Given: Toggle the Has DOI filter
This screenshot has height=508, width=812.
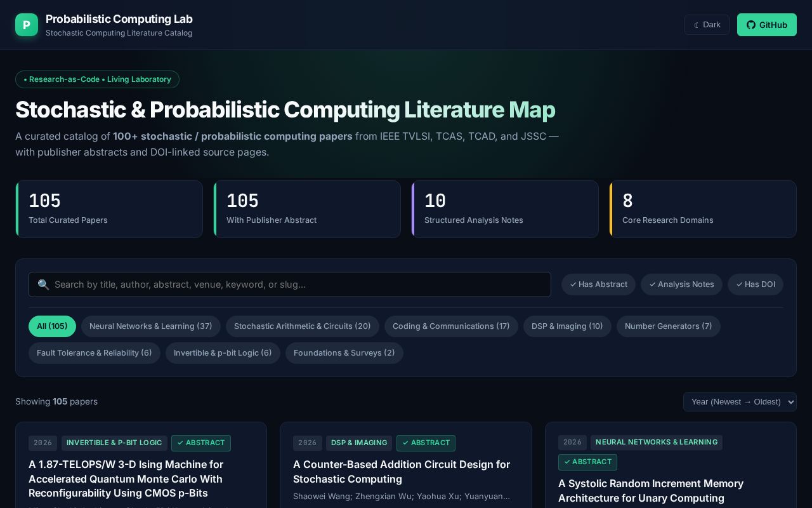Looking at the screenshot, I should tap(756, 284).
